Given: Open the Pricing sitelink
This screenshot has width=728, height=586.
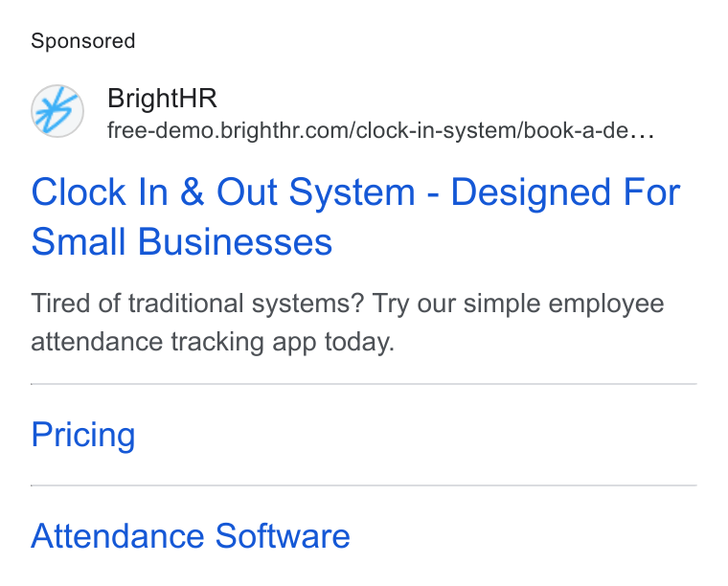Looking at the screenshot, I should (x=83, y=435).
